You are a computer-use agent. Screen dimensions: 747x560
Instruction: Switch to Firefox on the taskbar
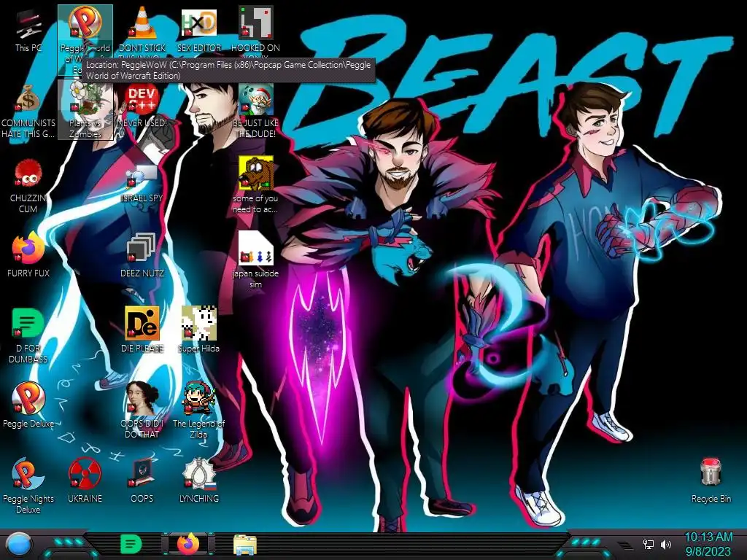point(187,544)
